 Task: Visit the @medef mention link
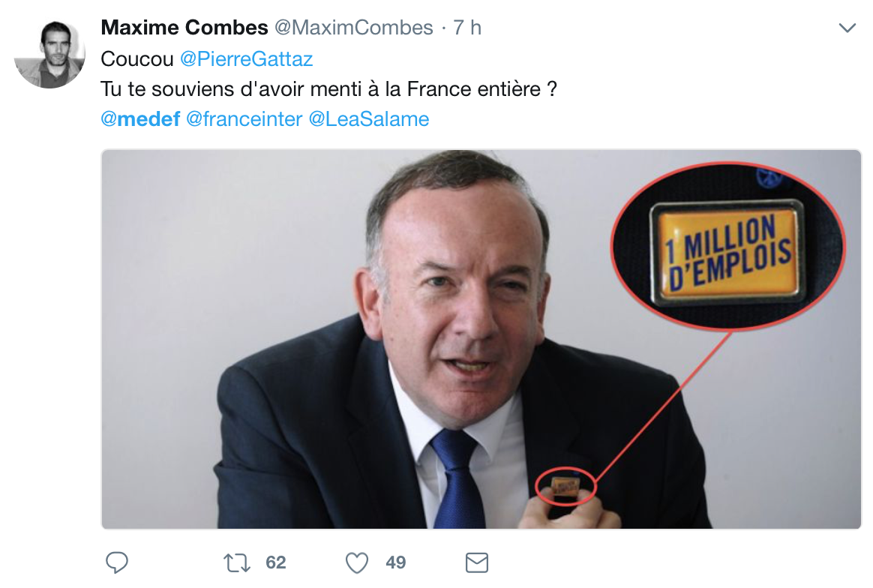tap(140, 119)
